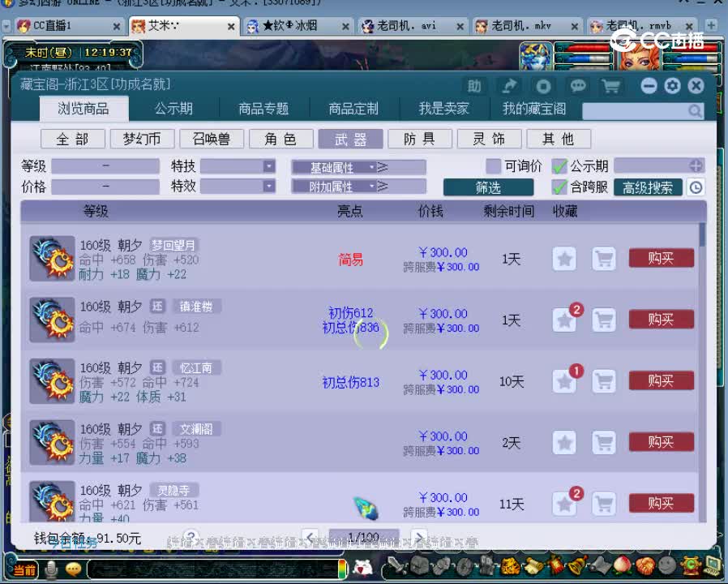
Task: Favorite the 灵隐寺 朝夕 listing star
Action: click(564, 504)
